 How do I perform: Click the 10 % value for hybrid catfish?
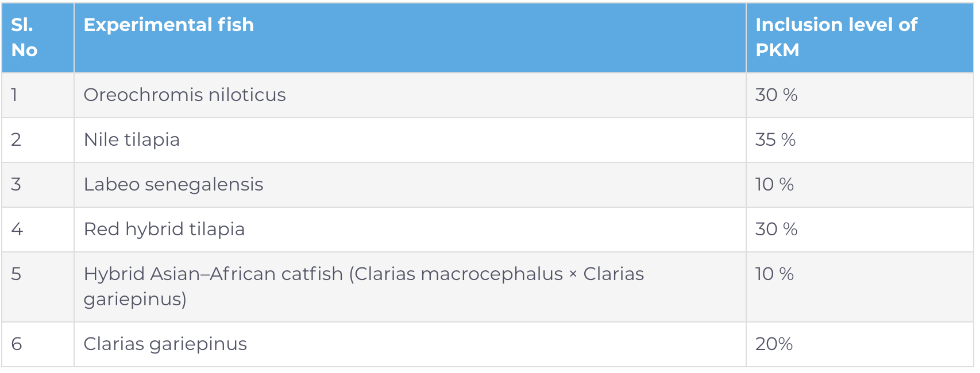coord(774,274)
